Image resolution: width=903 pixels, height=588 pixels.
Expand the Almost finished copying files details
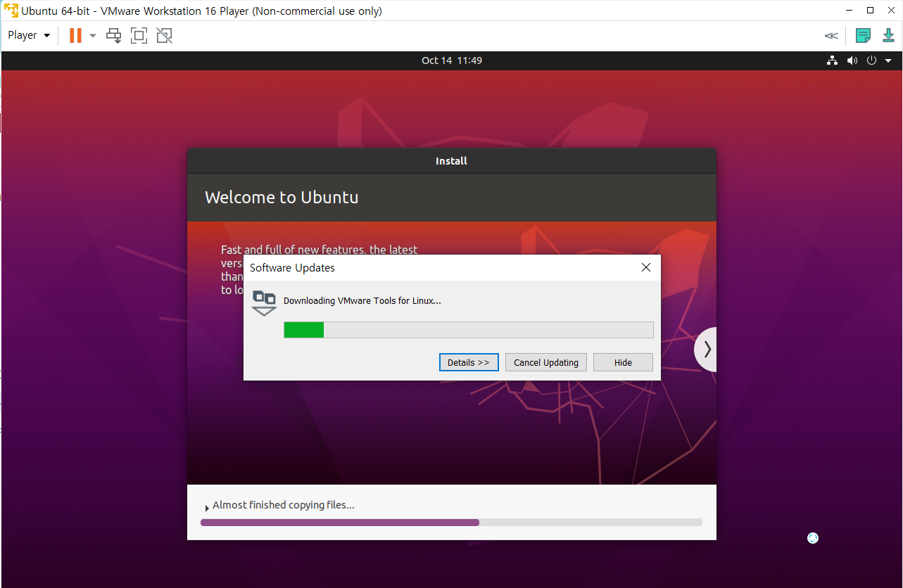[x=207, y=508]
